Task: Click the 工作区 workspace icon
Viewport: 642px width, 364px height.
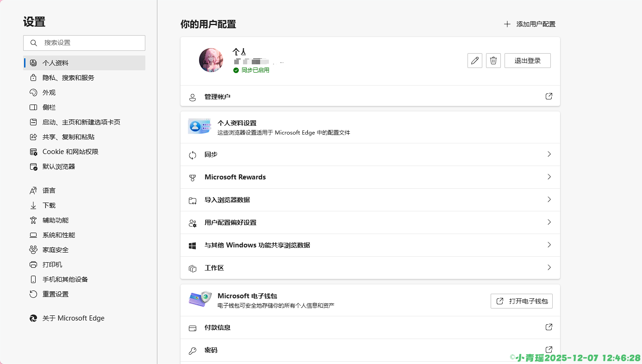Action: (193, 268)
